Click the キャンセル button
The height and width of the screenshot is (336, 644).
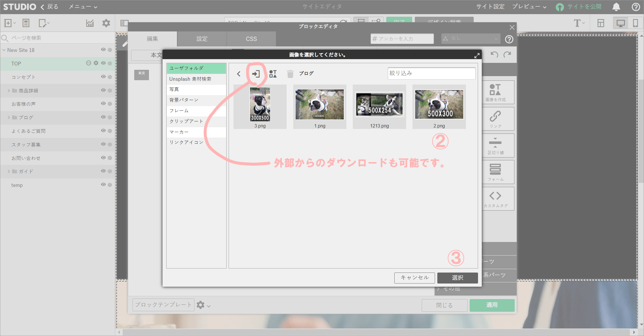[415, 278]
